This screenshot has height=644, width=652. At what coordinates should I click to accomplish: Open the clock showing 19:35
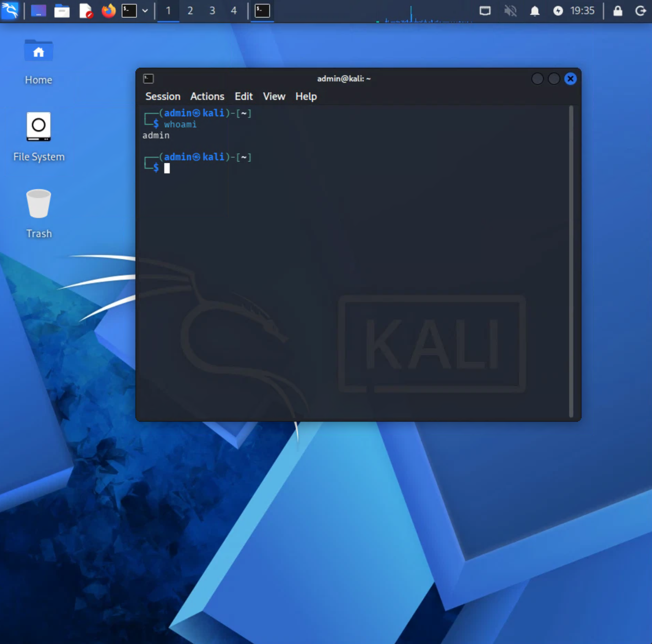(x=582, y=11)
